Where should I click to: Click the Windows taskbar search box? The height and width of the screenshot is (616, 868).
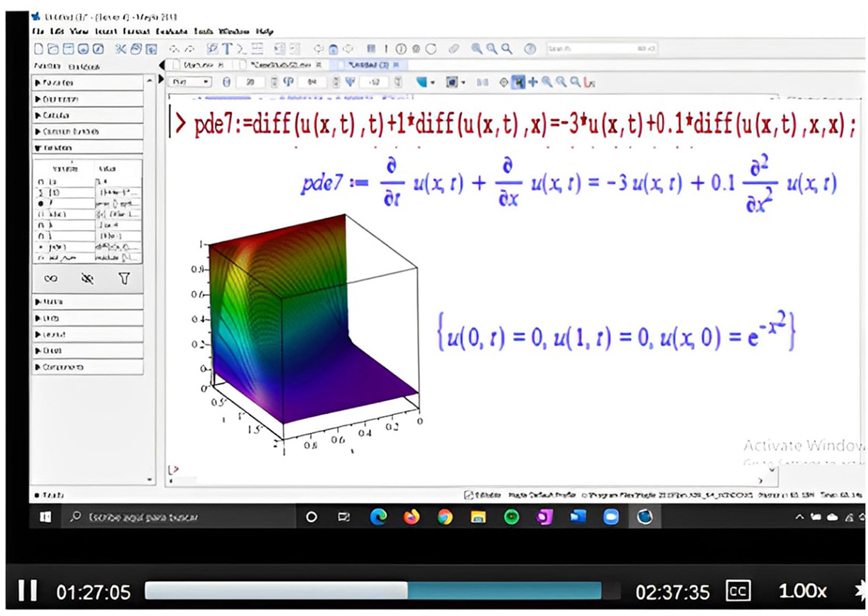(x=179, y=517)
